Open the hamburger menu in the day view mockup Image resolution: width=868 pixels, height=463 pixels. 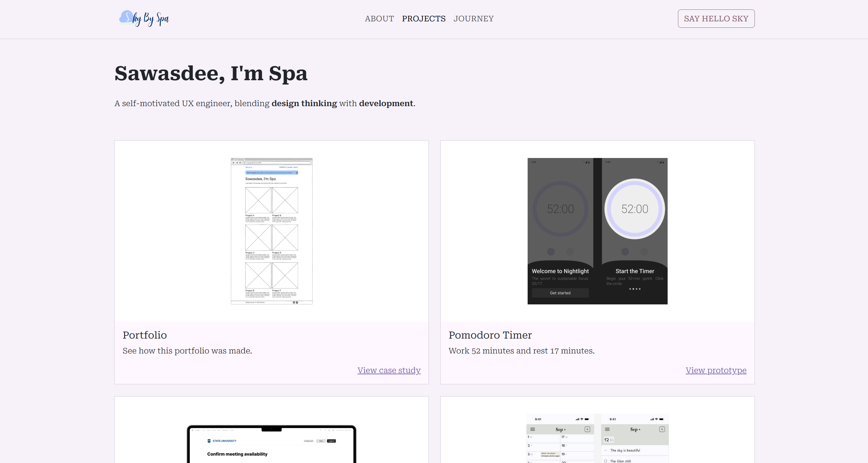point(607,430)
